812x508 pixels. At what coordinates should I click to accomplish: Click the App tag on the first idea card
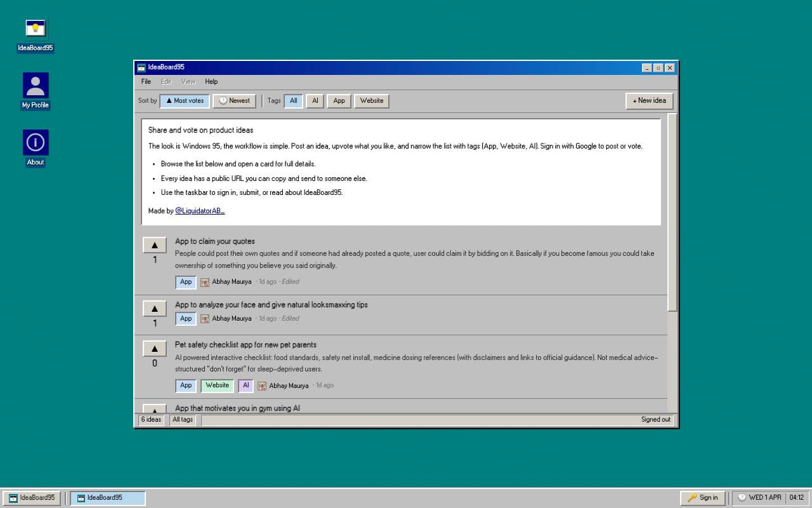click(185, 281)
